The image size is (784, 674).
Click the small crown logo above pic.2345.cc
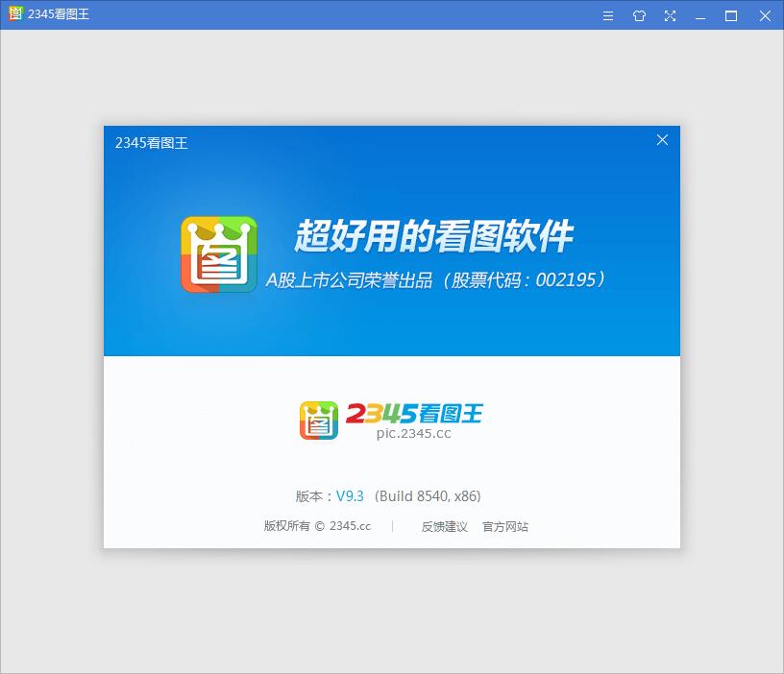click(x=319, y=421)
